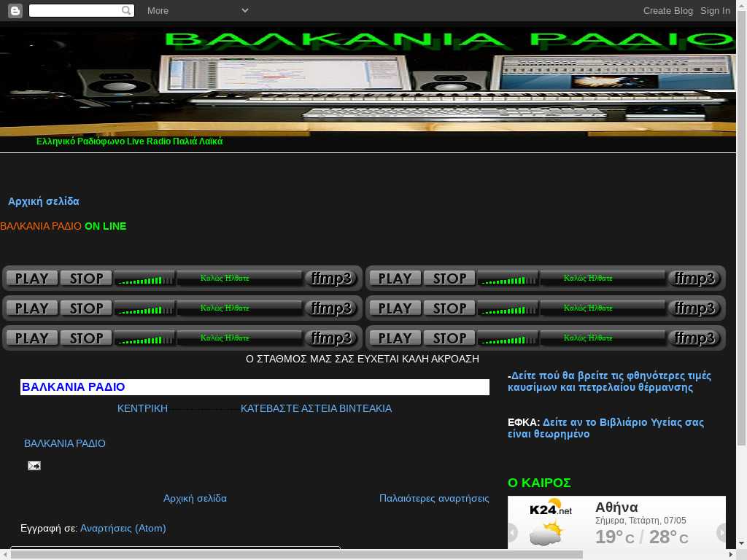Open the More dropdown in the navbar
The image size is (747, 560).
[198, 10]
